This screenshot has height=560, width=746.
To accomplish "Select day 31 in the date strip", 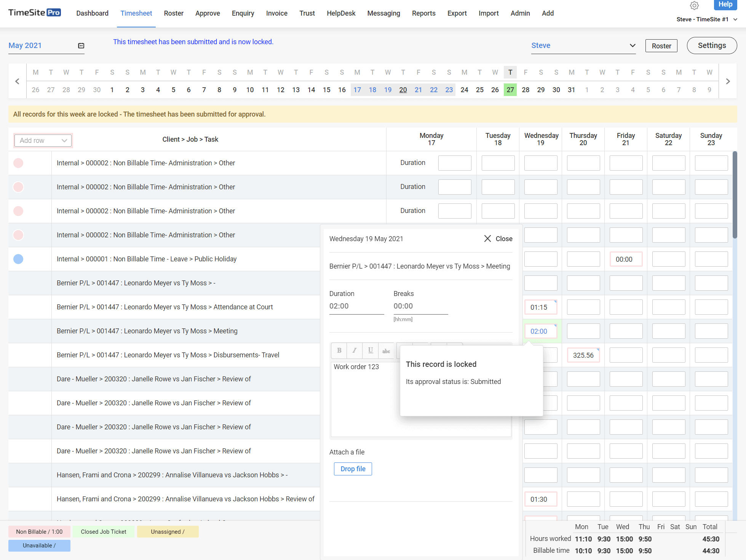I will tap(571, 90).
